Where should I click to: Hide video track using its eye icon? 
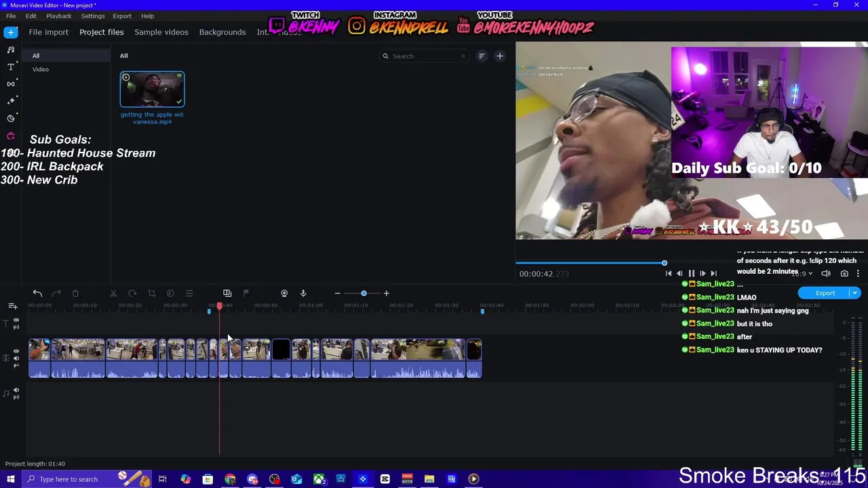(x=16, y=352)
